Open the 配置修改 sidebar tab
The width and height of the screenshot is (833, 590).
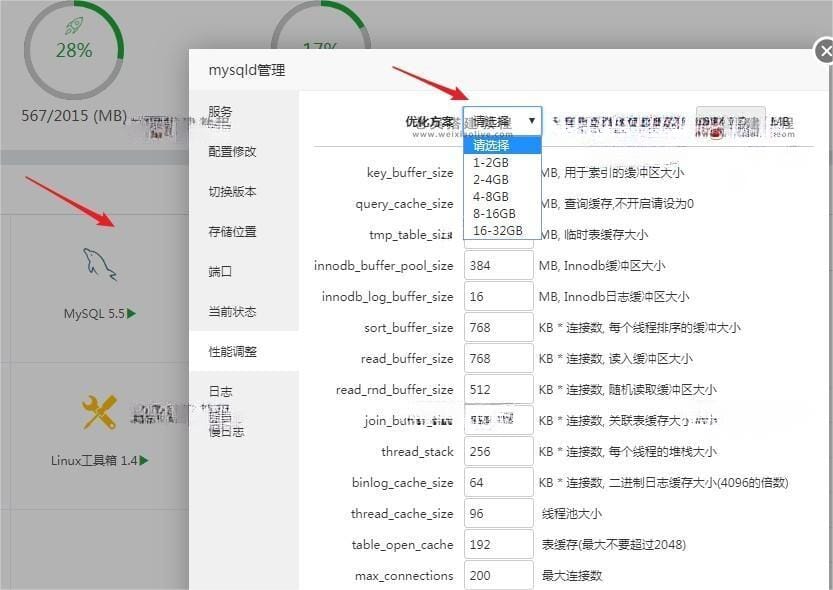point(244,152)
